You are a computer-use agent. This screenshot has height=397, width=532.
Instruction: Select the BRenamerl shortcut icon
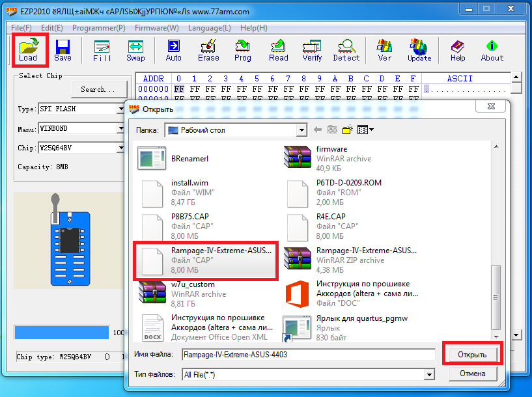[x=152, y=158]
